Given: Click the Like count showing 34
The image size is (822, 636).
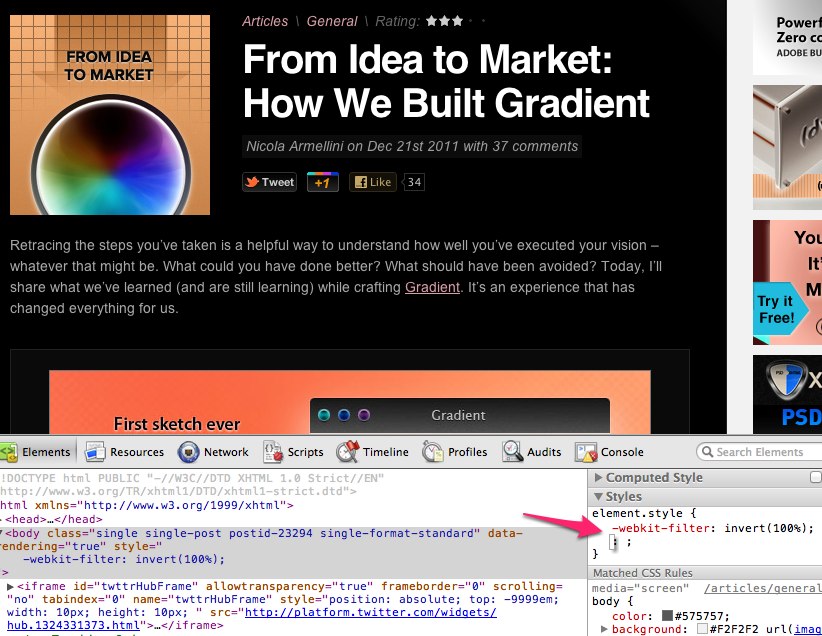Looking at the screenshot, I should tap(414, 182).
